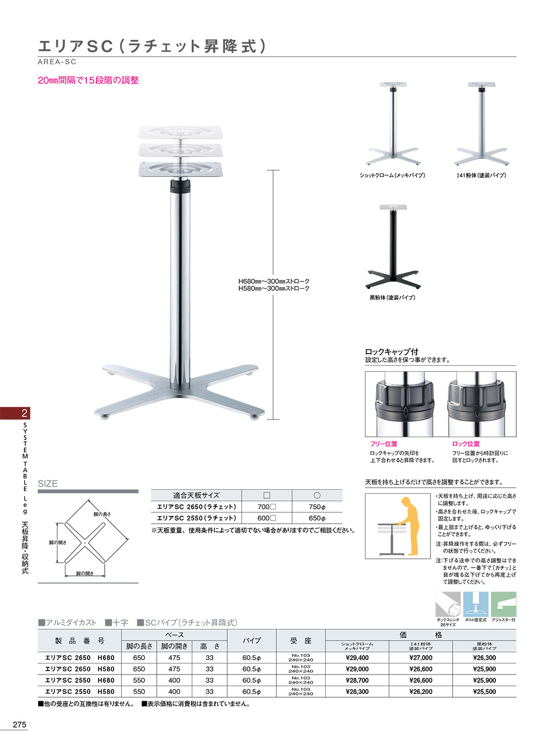
Task: Click the circle symbol in tabletop size header
Action: point(317,496)
